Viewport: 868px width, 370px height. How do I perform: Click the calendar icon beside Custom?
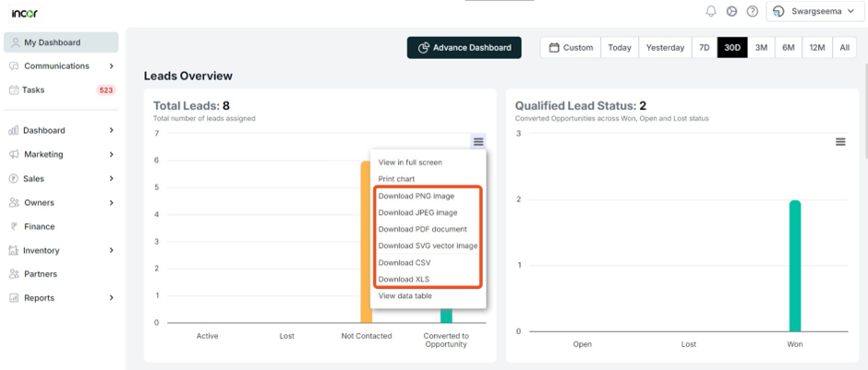click(554, 48)
